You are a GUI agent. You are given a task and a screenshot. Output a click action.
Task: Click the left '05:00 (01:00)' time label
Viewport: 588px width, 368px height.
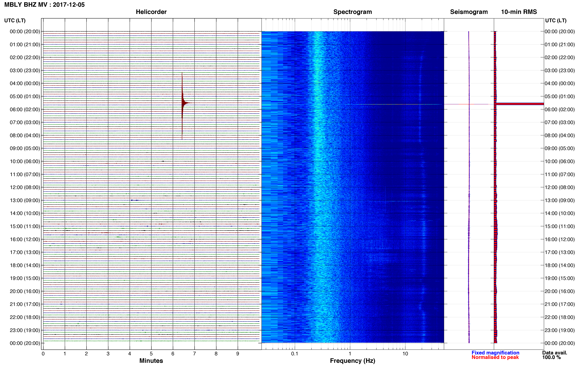[25, 96]
